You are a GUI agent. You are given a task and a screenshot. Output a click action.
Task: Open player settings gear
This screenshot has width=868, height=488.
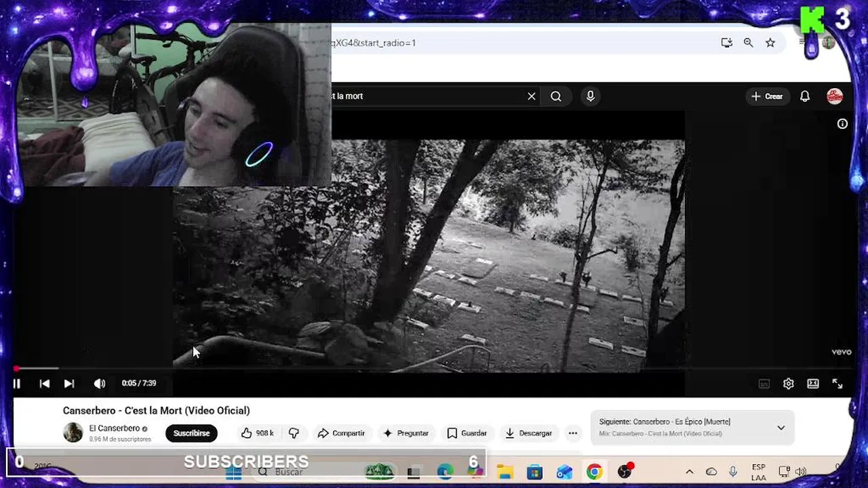pos(789,384)
